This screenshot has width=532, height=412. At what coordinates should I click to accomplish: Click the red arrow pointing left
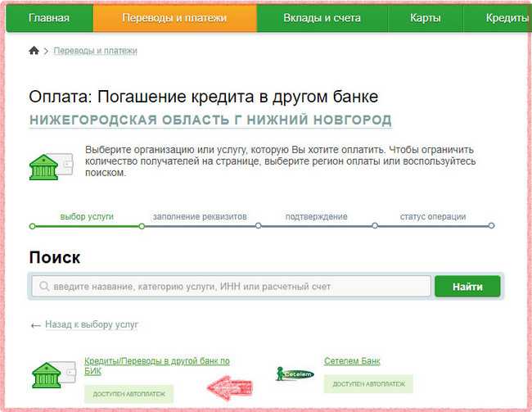pos(230,387)
